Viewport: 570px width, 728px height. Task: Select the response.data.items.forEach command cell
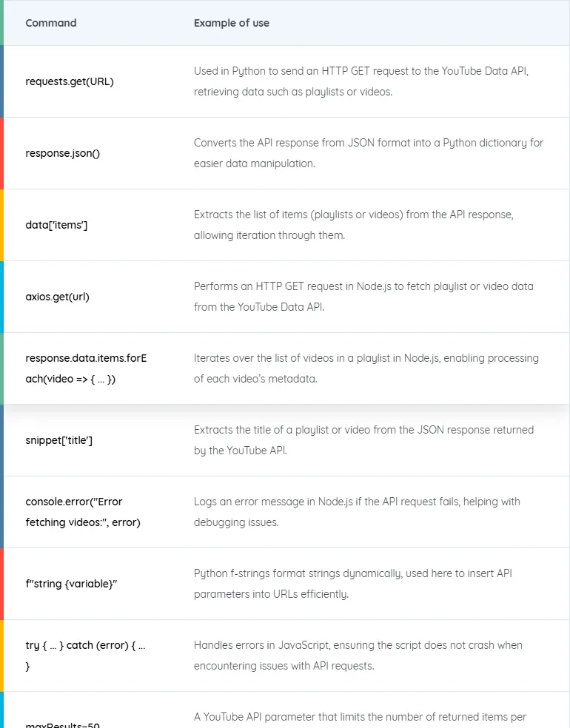[95, 368]
